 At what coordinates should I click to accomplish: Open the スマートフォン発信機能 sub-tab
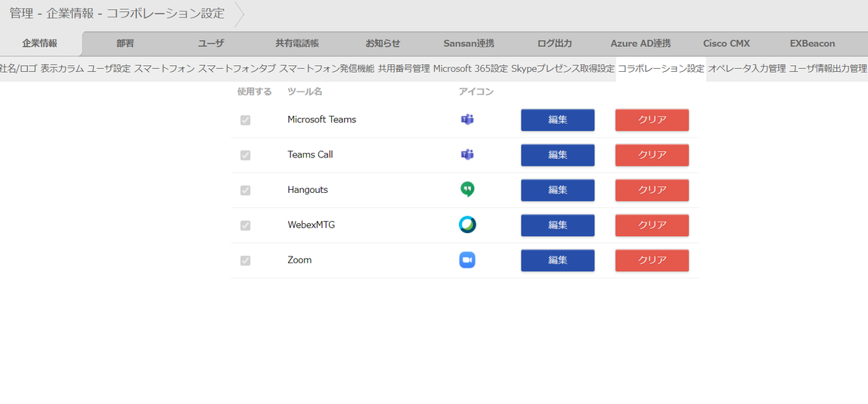(327, 69)
